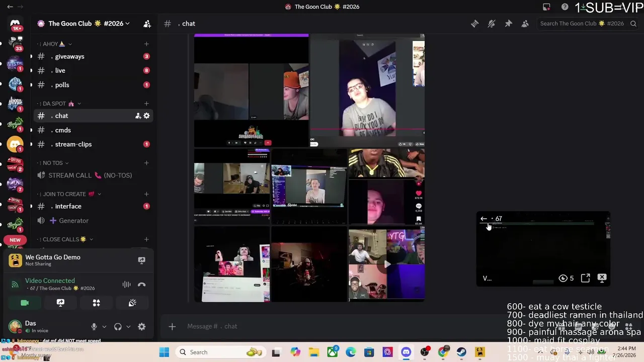Open the top-left collage thumbnail
The height and width of the screenshot is (362, 644).
tap(251, 90)
